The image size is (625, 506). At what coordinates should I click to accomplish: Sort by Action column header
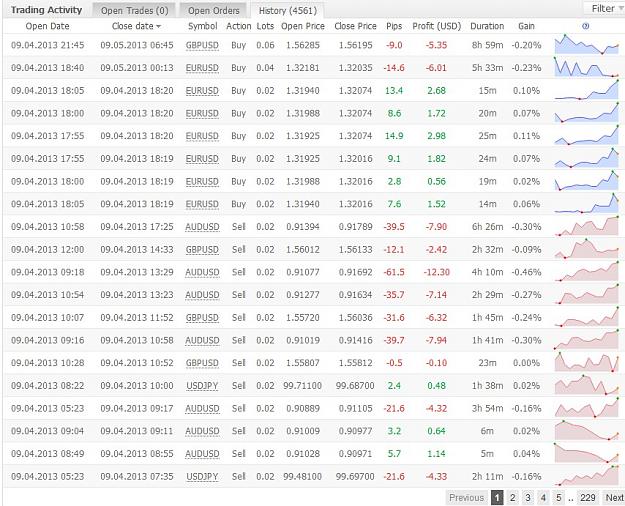click(238, 26)
